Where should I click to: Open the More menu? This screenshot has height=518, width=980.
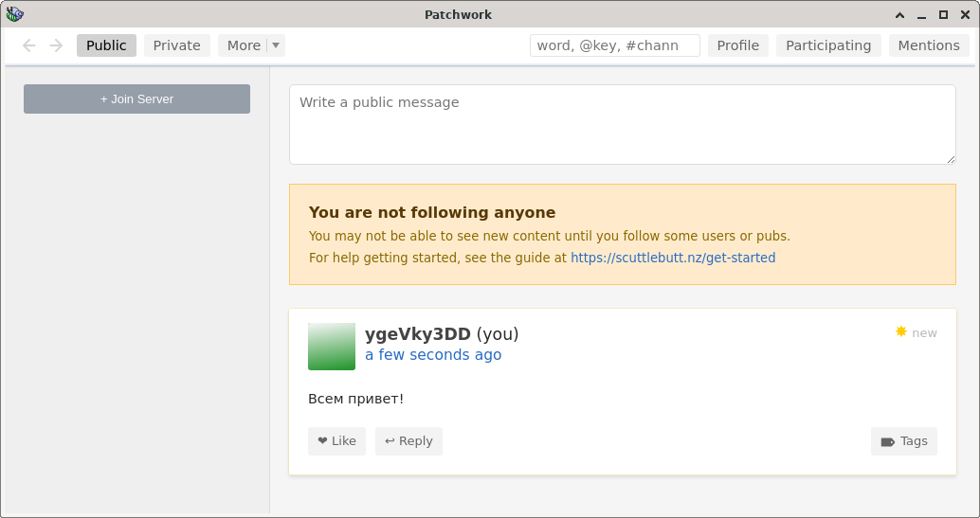tap(244, 45)
